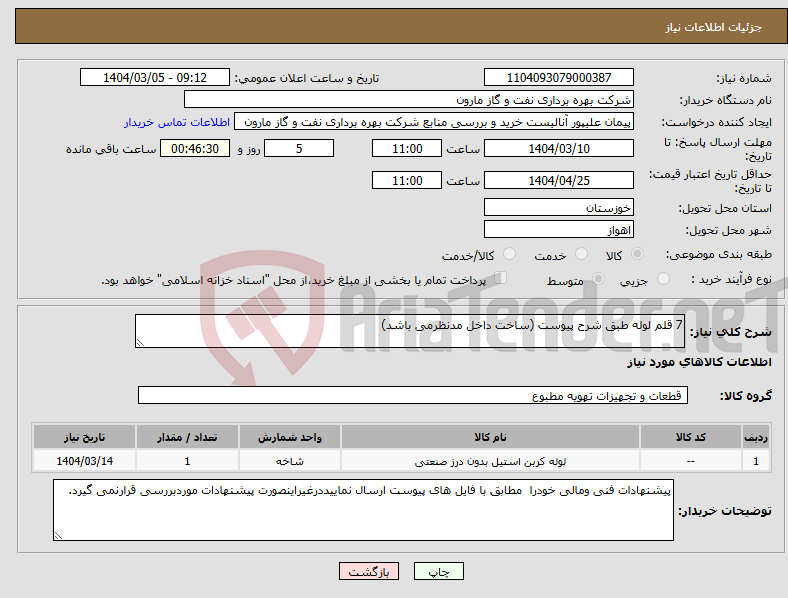788x598 pixels.
Task: Click the شرح کلی نیاز description textarea
Action: 410,331
